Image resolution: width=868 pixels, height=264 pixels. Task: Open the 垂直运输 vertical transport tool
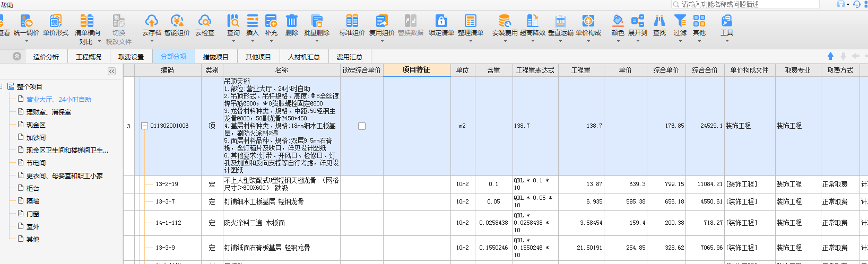[561, 25]
